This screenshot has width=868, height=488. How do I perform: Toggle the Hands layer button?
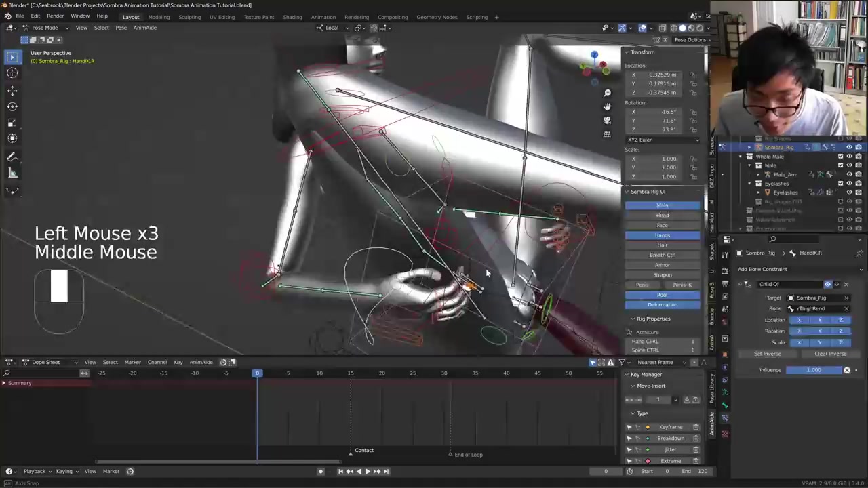(662, 235)
